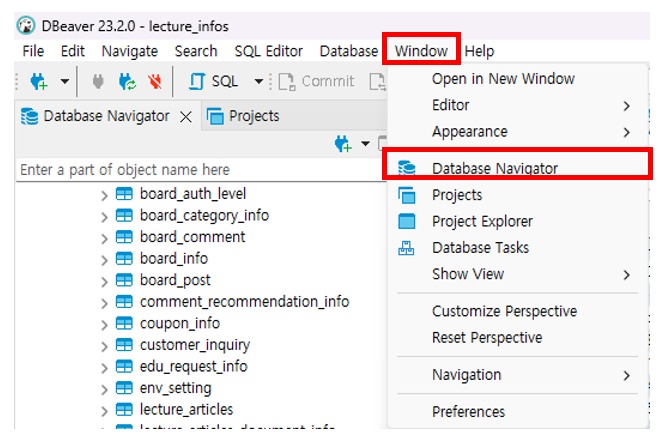This screenshot has width=667, height=439.
Task: Open the new connection type dropdown arrow in main toolbar
Action: (65, 81)
